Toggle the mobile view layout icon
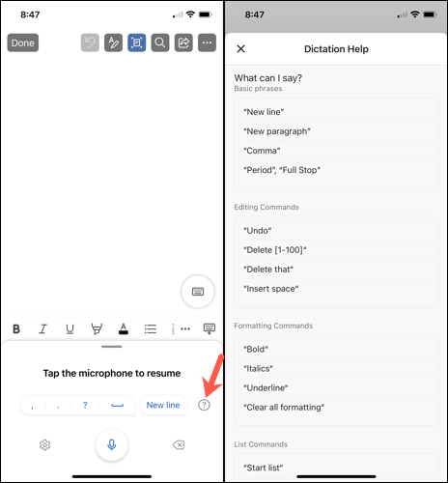 point(137,43)
